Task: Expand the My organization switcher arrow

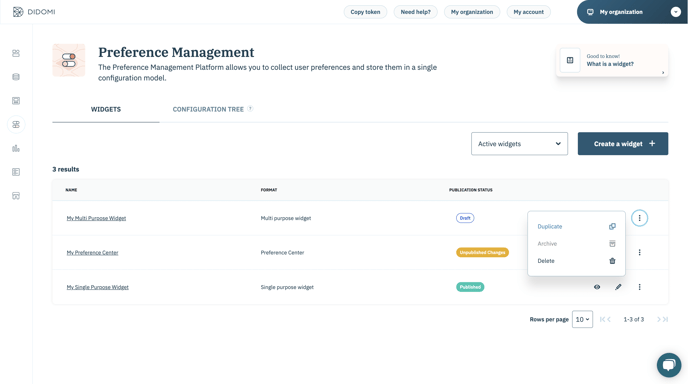Action: tap(676, 12)
